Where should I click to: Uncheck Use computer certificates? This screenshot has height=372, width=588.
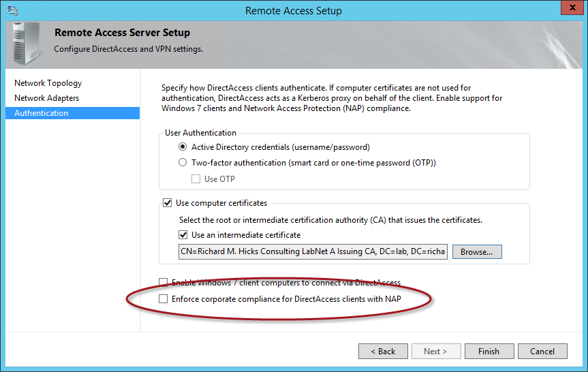coord(167,202)
